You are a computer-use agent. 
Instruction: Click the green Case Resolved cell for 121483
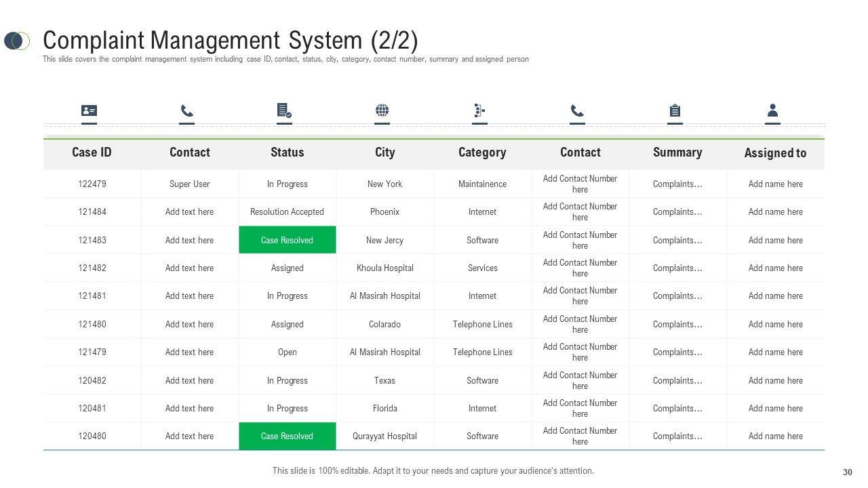pyautogui.click(x=287, y=240)
